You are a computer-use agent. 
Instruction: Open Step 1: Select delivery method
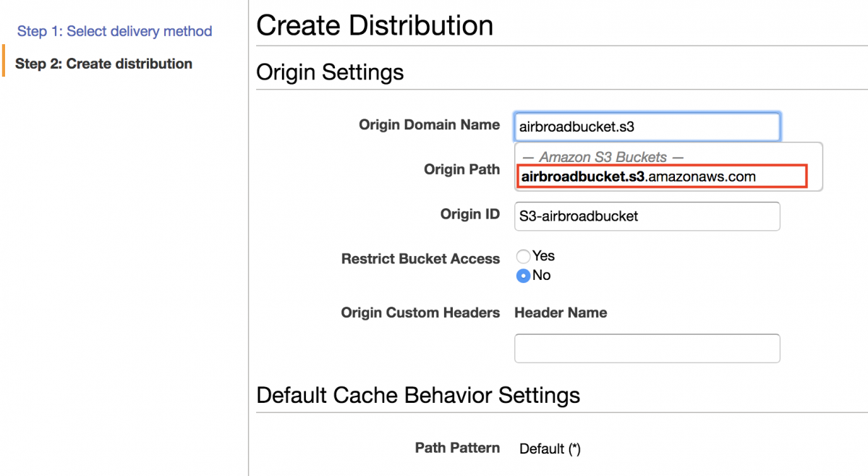[x=113, y=31]
